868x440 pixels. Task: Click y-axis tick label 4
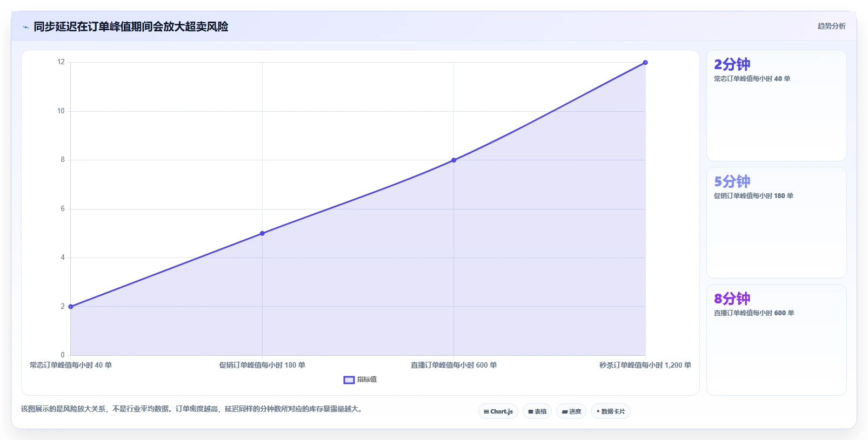pos(63,258)
